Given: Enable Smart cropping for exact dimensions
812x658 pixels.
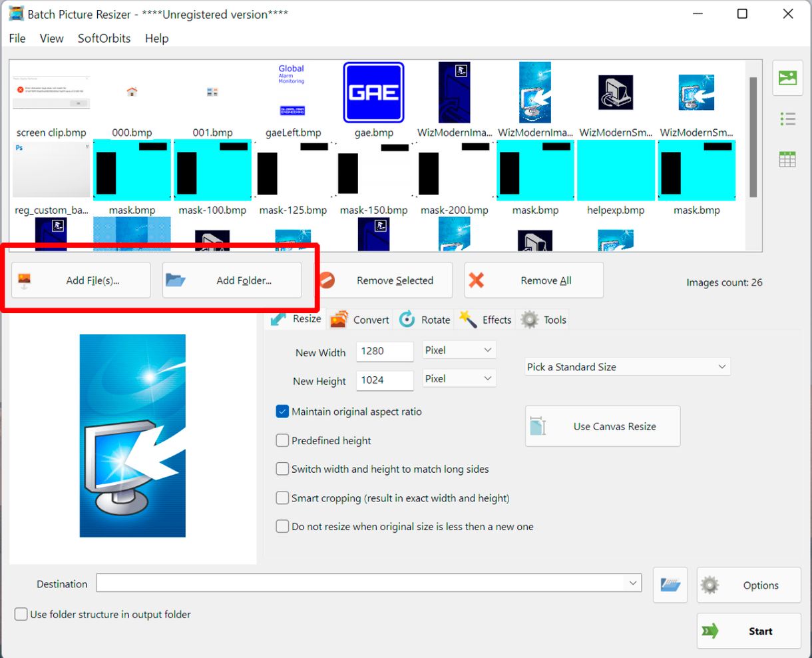Looking at the screenshot, I should pyautogui.click(x=282, y=497).
